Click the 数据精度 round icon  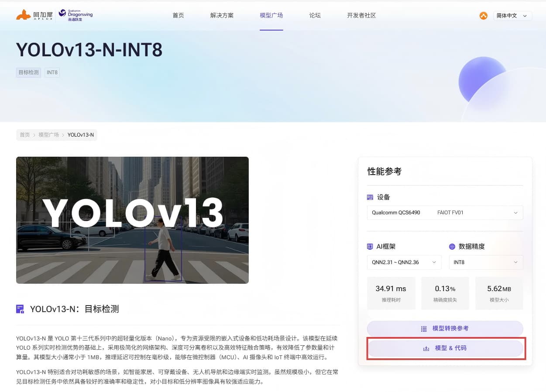coord(452,247)
